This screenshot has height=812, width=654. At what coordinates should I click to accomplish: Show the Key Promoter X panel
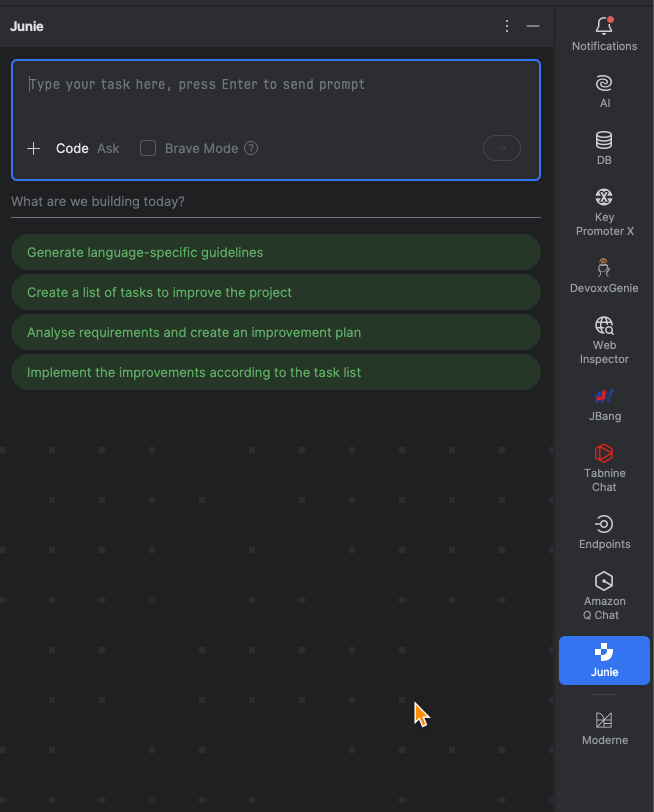(604, 212)
